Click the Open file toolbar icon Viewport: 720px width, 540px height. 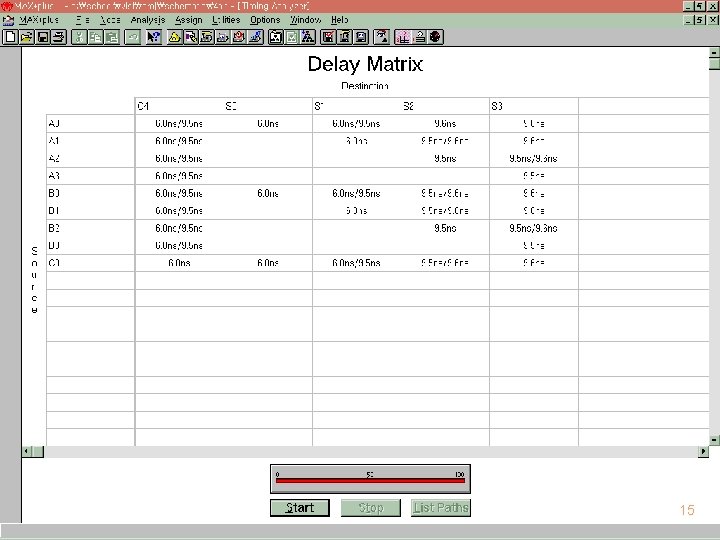(26, 37)
